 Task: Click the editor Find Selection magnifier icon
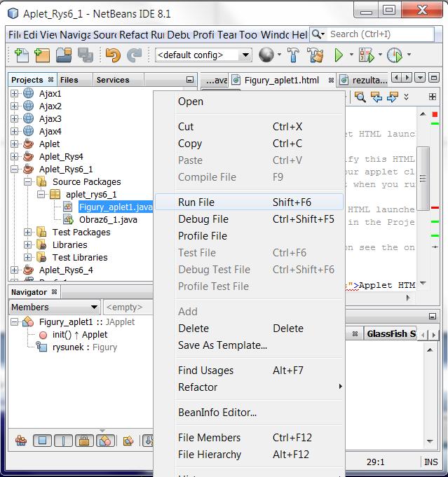pyautogui.click(x=360, y=97)
